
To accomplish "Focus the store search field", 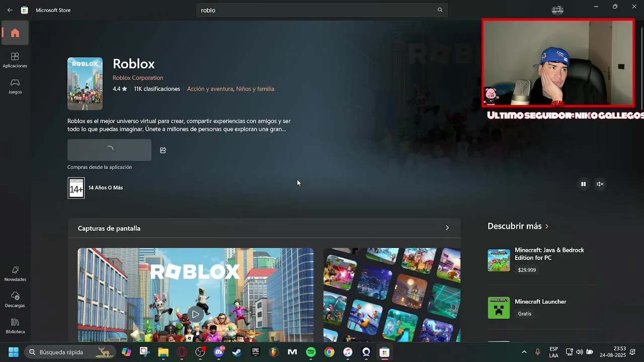I will pyautogui.click(x=321, y=10).
